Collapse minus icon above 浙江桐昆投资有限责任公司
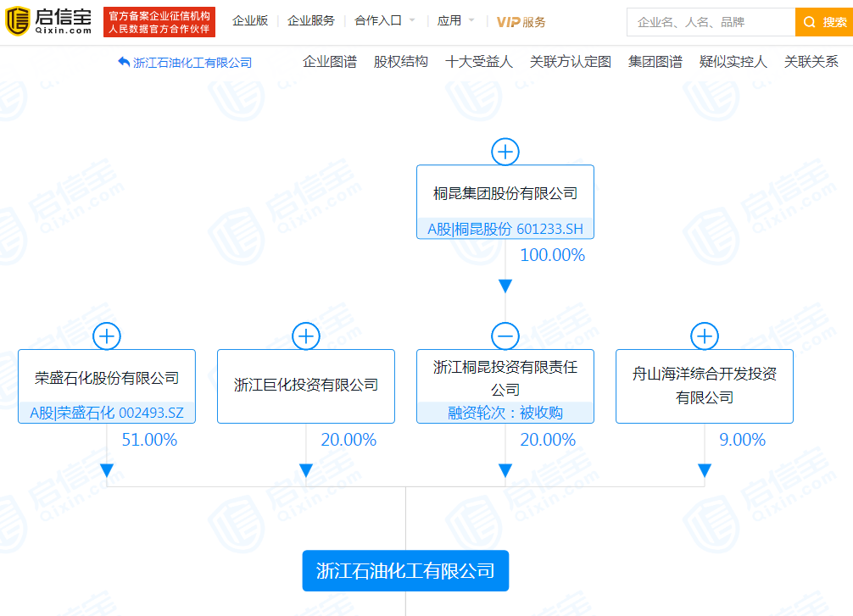853x616 pixels. click(x=505, y=336)
